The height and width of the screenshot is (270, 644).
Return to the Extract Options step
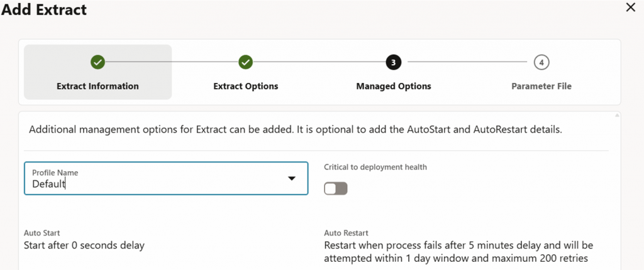(x=245, y=86)
